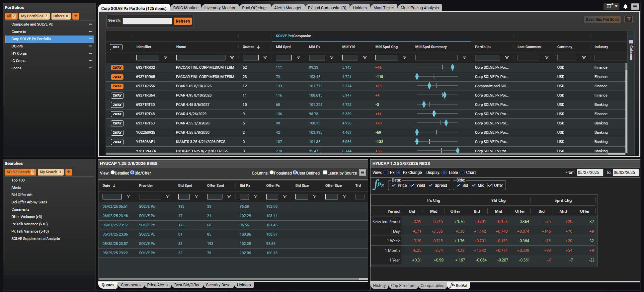The height and width of the screenshot is (292, 644).
Task: Uncheck the Yield data checkbox
Action: pos(412,185)
